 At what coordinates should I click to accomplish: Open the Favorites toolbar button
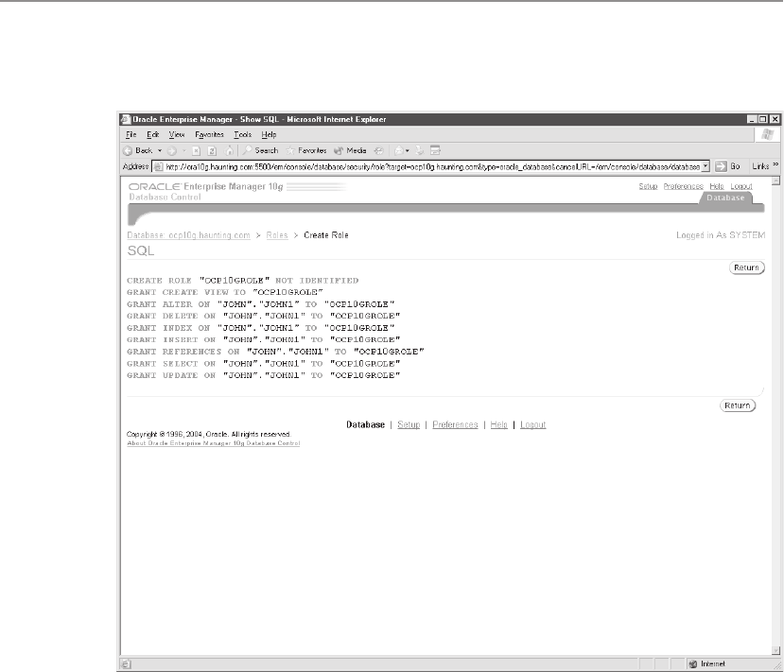(x=306, y=150)
